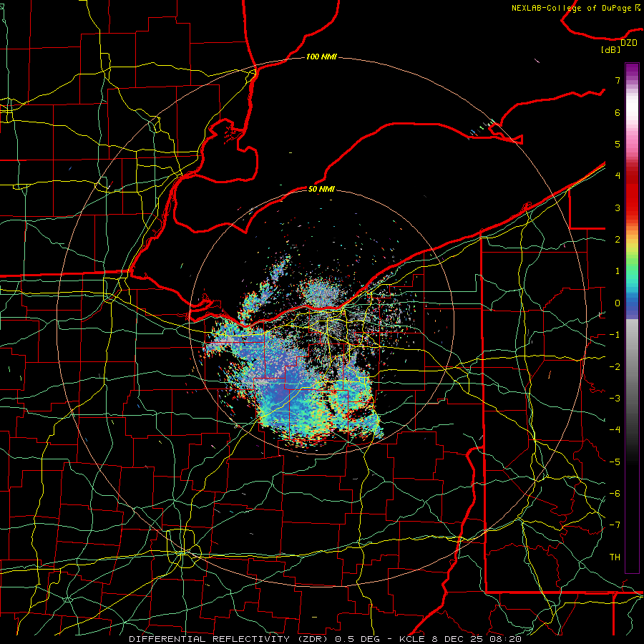The image size is (644, 644).
Task: Click the 3 value on the color scale
Action: coord(618,208)
